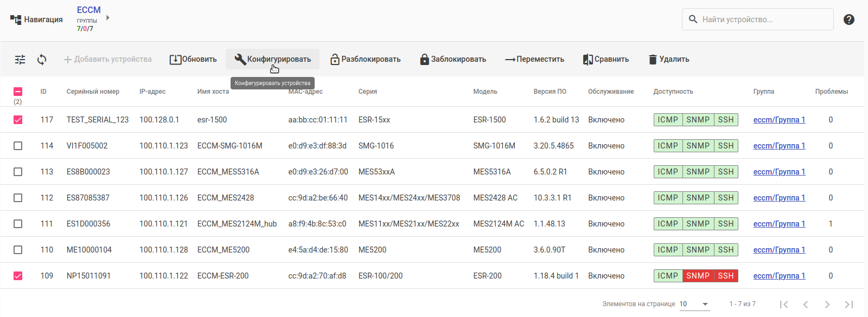Screen dimensions: 868x317
Task: Click the Обновить update icon
Action: click(x=175, y=60)
